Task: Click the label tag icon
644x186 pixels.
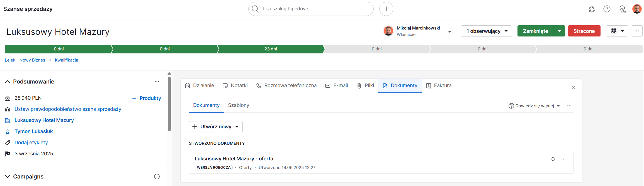Action: coord(8,143)
